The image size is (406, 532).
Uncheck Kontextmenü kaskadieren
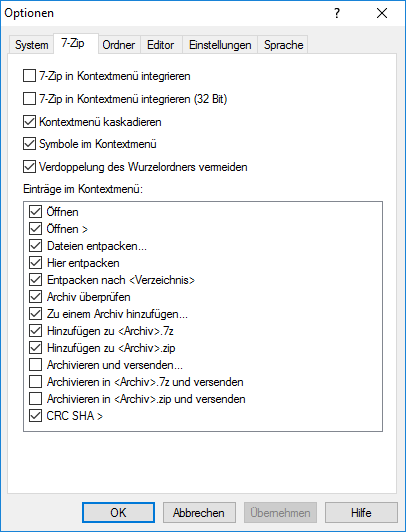tap(29, 122)
